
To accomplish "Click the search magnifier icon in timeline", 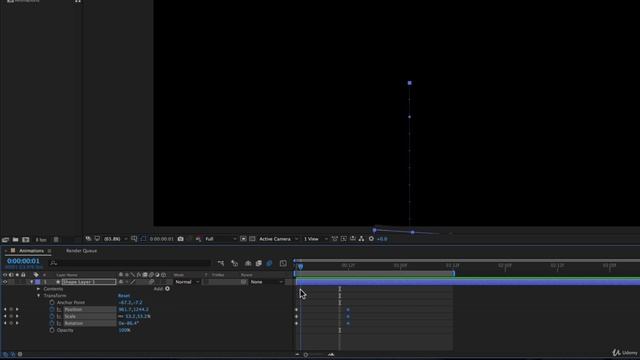I will [53, 263].
